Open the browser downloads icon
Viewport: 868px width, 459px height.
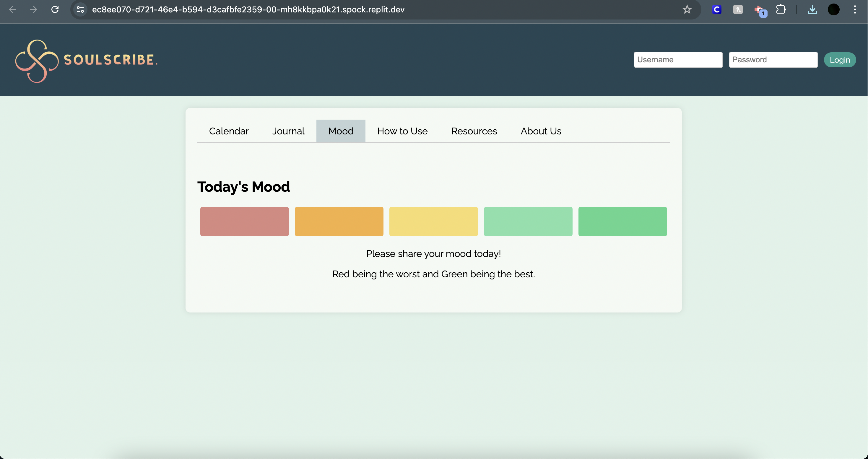[812, 9]
